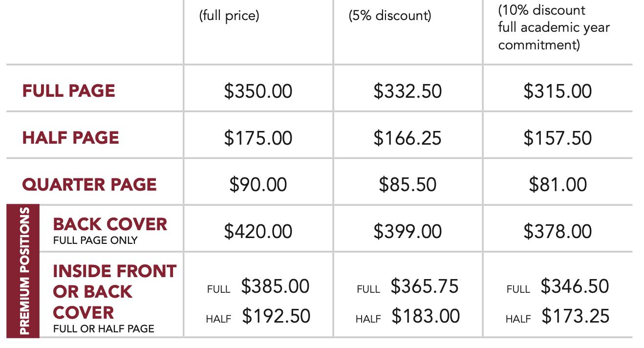This screenshot has height=348, width=644.
Task: Click the (5% discount) column header
Action: (390, 16)
